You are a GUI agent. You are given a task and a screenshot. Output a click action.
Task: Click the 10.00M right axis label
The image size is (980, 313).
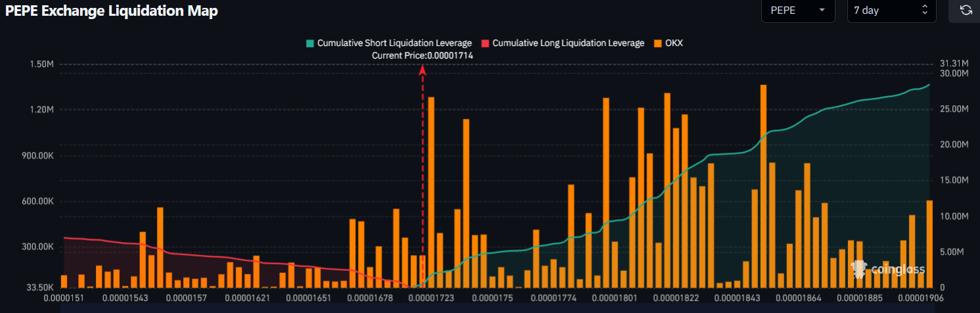click(954, 216)
